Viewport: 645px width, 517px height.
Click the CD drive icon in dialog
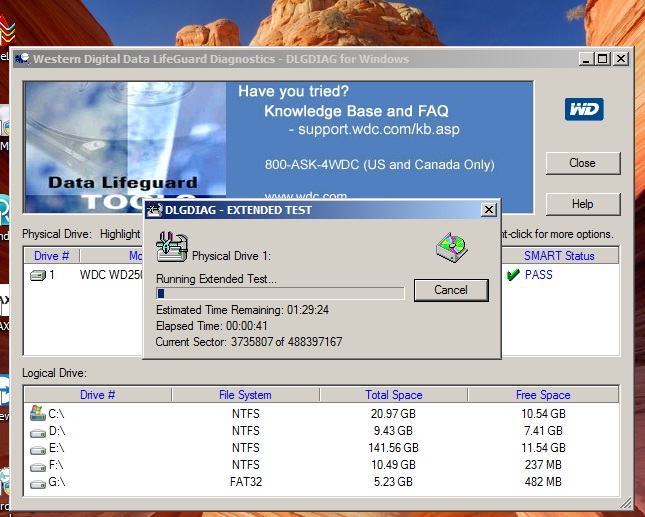[x=451, y=248]
